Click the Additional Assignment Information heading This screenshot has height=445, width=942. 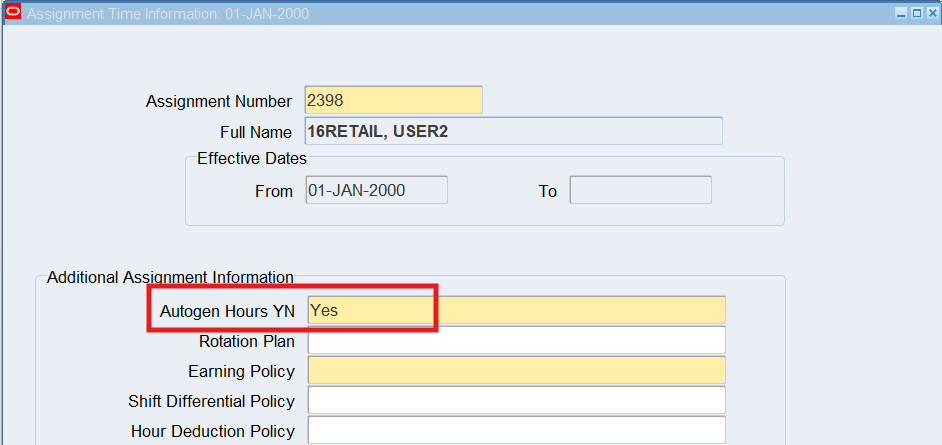point(170,277)
